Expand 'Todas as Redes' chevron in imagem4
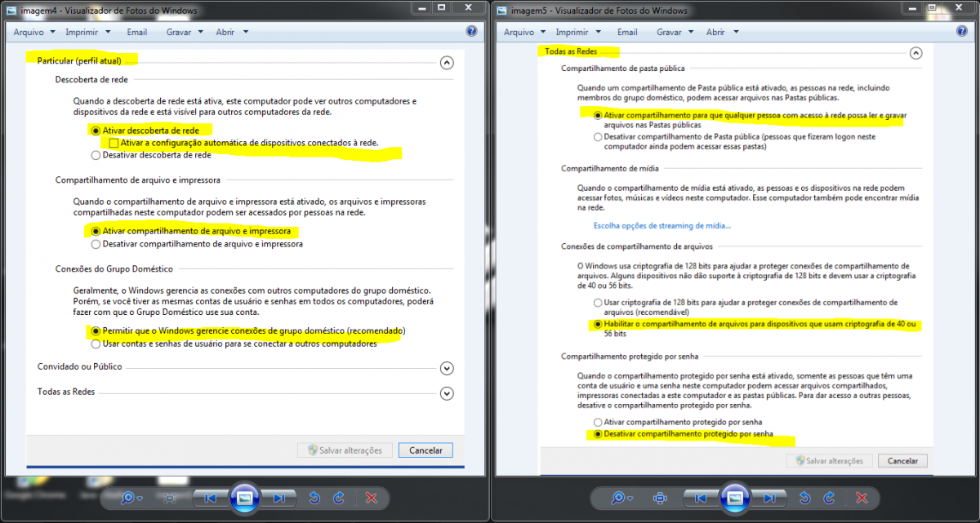The width and height of the screenshot is (980, 523). 446,393
